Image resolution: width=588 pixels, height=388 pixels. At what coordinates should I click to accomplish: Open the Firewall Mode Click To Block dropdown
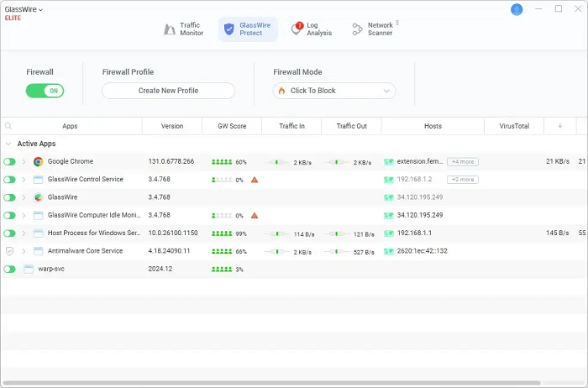[334, 91]
